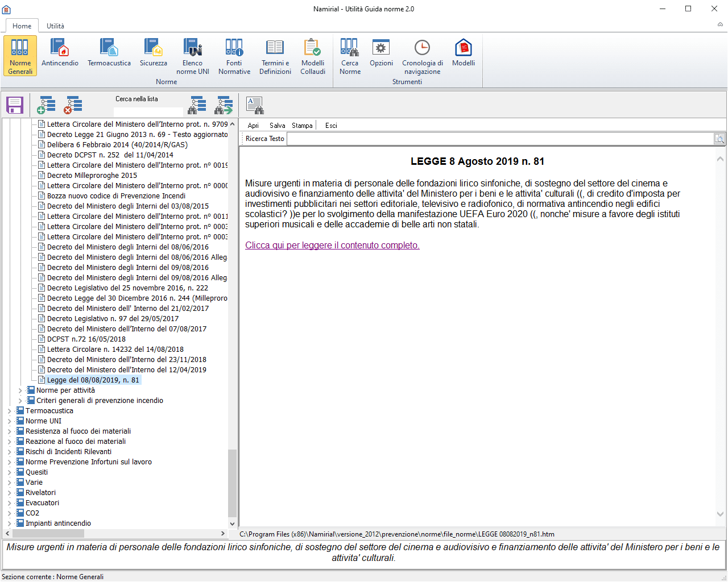Open the Antincendio norms
Screen dimensions: 728x582
(60, 53)
